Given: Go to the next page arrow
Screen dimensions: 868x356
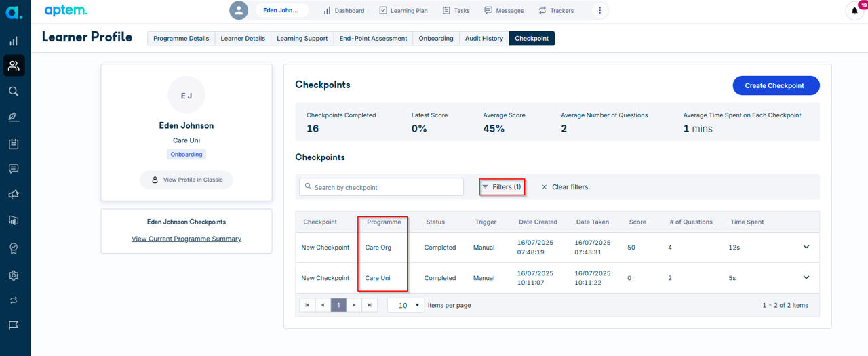Looking at the screenshot, I should click(x=354, y=305).
